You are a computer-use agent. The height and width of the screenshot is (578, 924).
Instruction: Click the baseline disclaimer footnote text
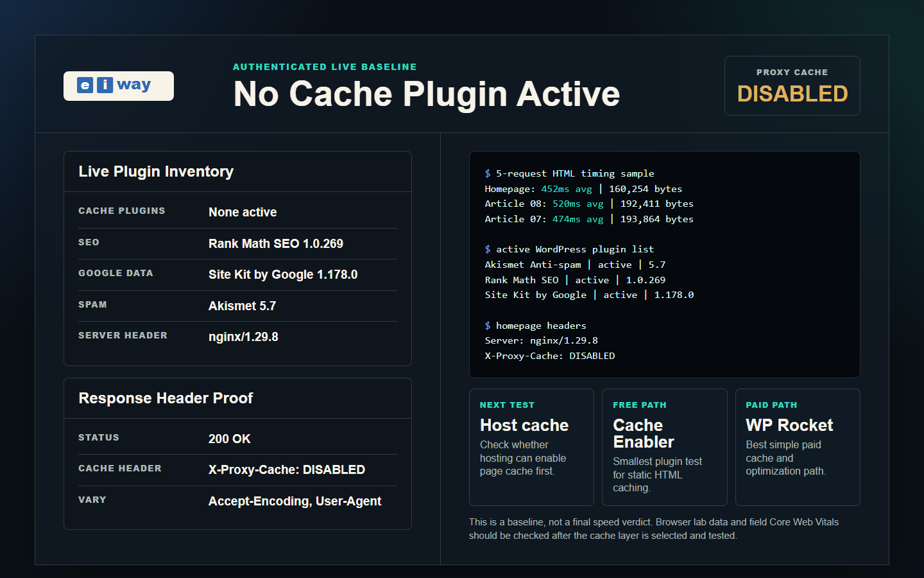pyautogui.click(x=654, y=529)
